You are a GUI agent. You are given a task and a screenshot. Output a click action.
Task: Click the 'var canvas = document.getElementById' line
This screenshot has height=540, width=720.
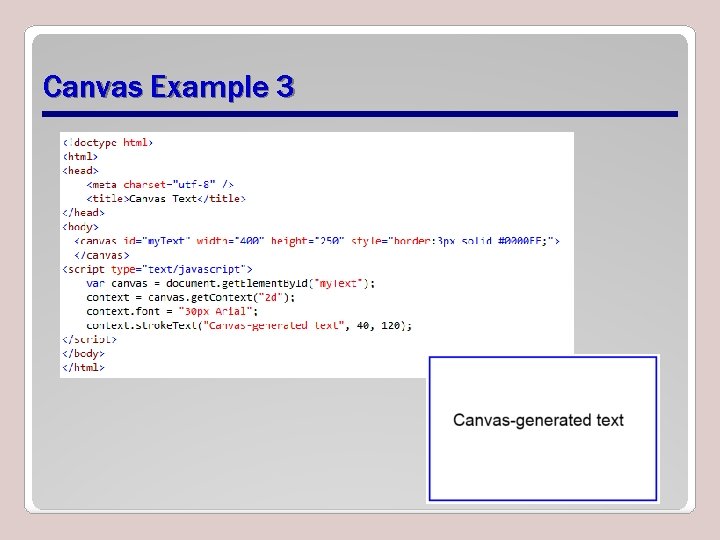point(231,283)
